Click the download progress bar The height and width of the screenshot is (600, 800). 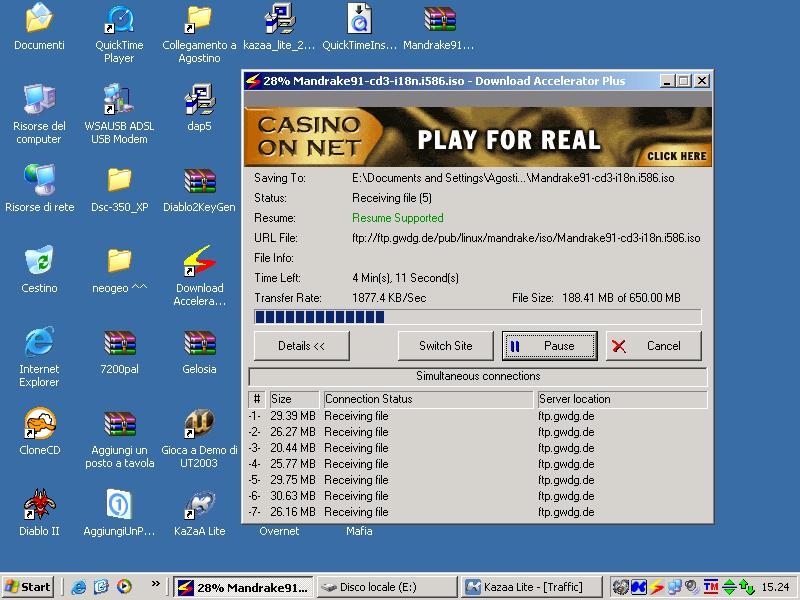pyautogui.click(x=478, y=317)
